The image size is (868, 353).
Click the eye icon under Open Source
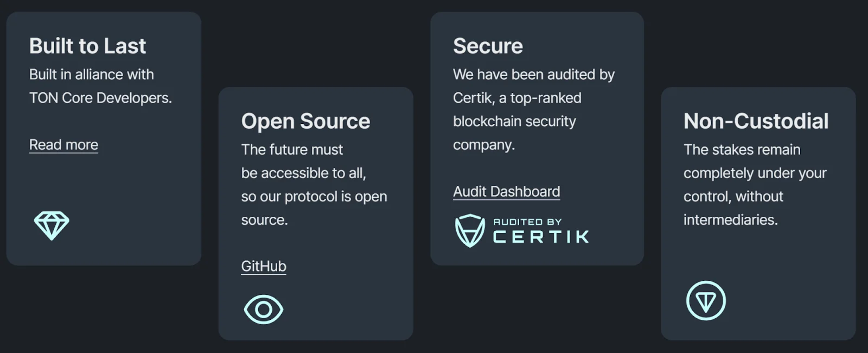tap(264, 310)
